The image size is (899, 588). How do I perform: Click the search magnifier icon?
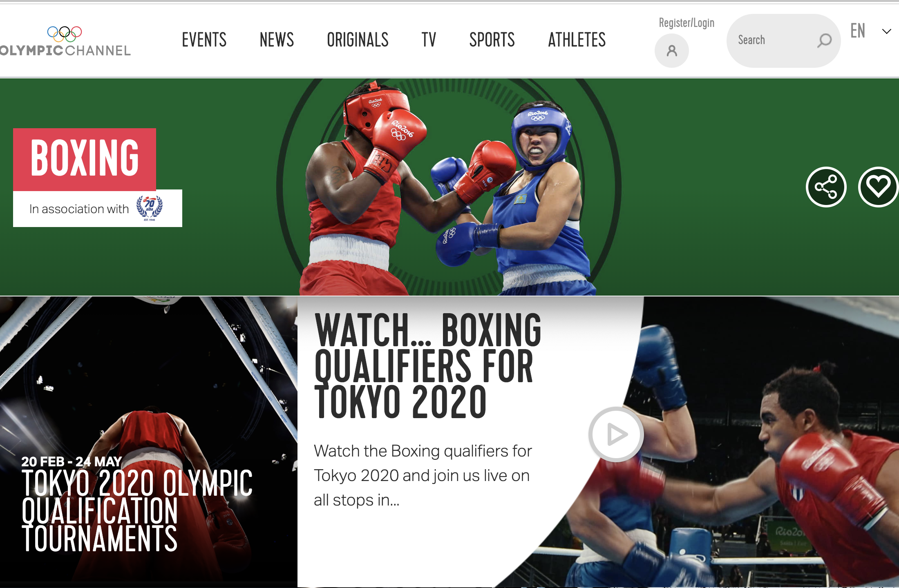click(x=824, y=40)
